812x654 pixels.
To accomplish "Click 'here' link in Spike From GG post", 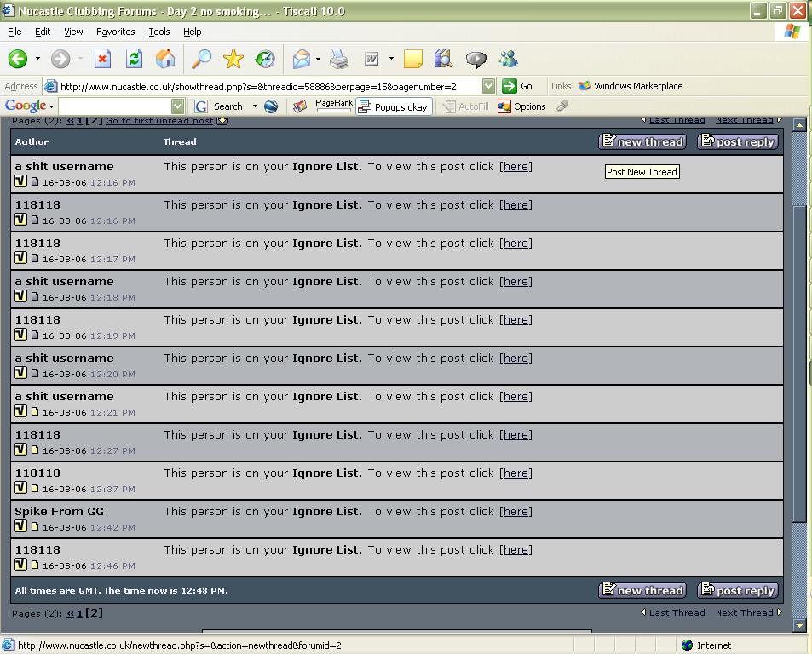I will click(x=515, y=511).
